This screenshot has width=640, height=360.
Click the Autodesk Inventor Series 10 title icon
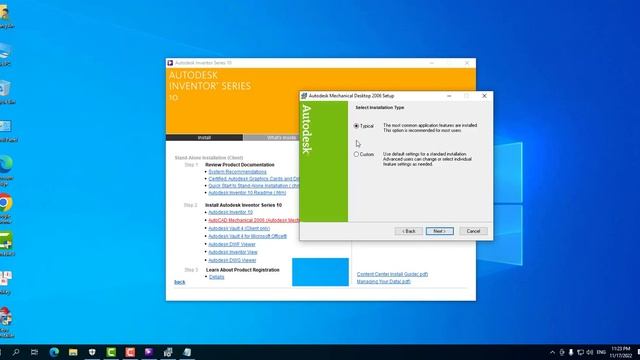pyautogui.click(x=170, y=63)
